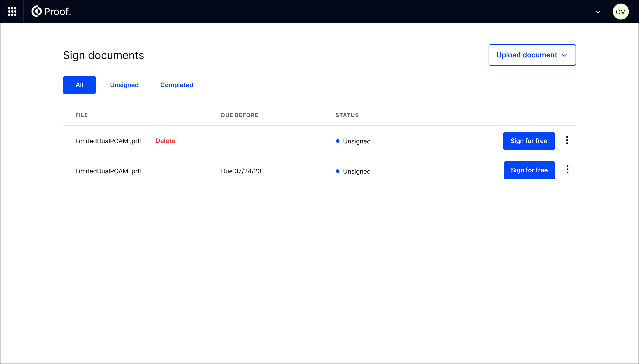Click the STATUS column header
The height and width of the screenshot is (364, 639).
tap(347, 115)
